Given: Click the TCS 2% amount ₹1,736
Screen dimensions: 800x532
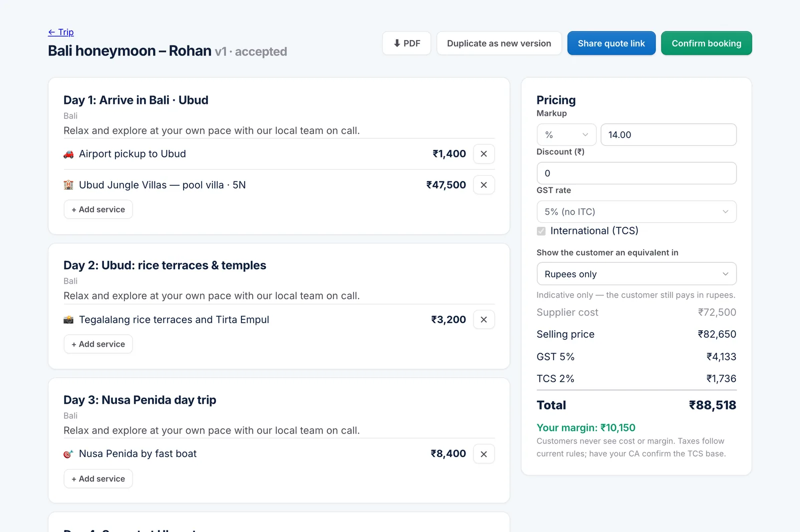Looking at the screenshot, I should pos(721,379).
